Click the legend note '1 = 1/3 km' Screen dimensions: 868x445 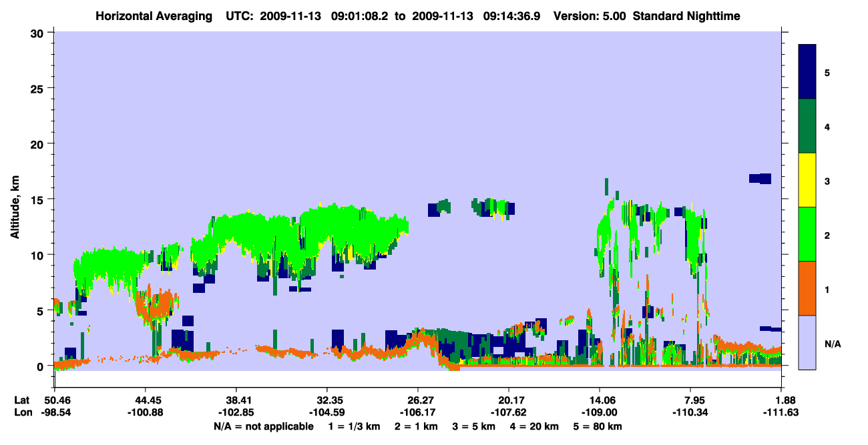(x=354, y=426)
